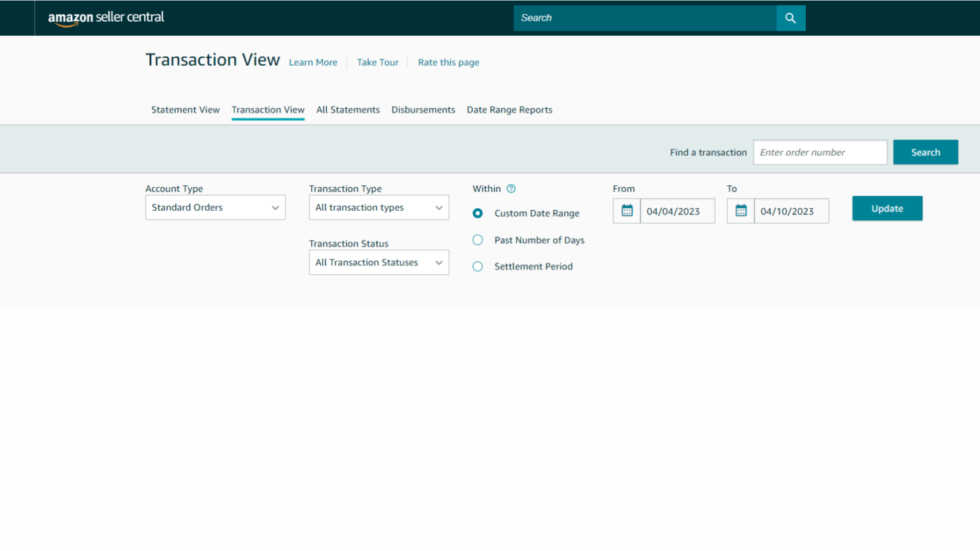Image resolution: width=980 pixels, height=551 pixels.
Task: Click the Amazon Seller Central logo
Action: tap(106, 18)
